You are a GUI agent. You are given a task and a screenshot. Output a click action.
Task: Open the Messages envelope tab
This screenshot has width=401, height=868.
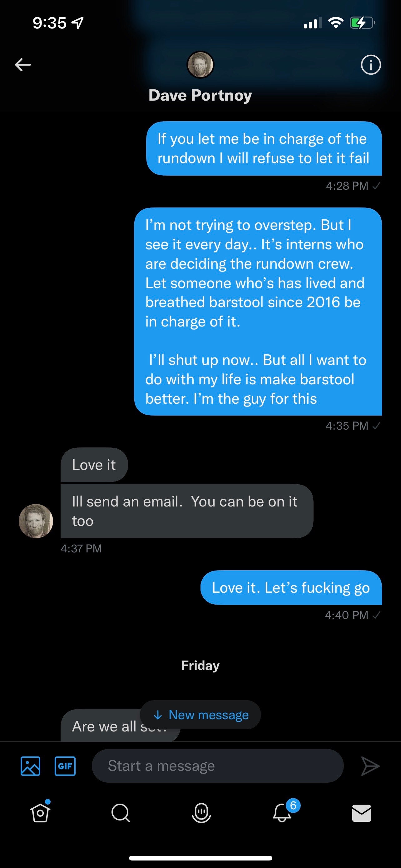coord(362,813)
